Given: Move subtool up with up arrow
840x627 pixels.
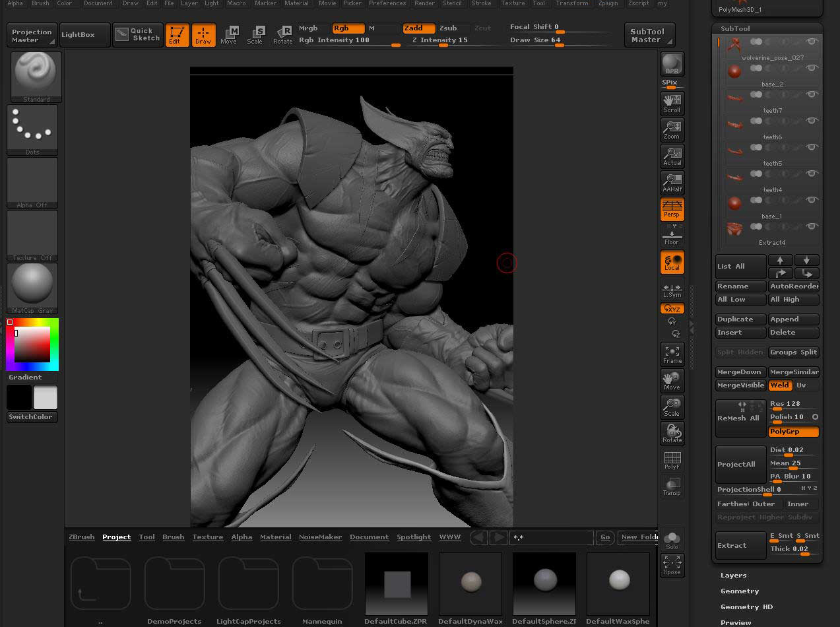Looking at the screenshot, I should pos(780,260).
